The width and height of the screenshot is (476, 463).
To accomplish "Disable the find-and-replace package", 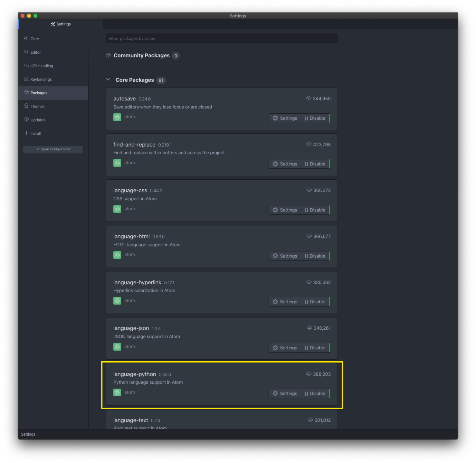I will coord(315,164).
